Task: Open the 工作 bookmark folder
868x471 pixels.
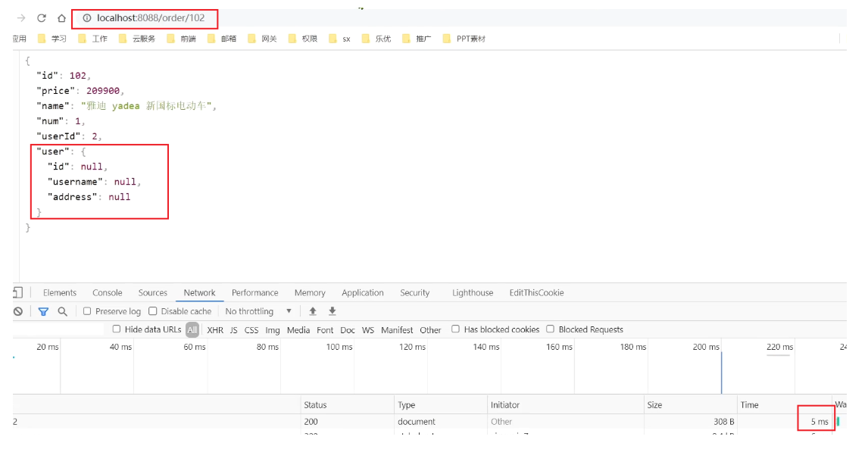Action: [x=92, y=39]
